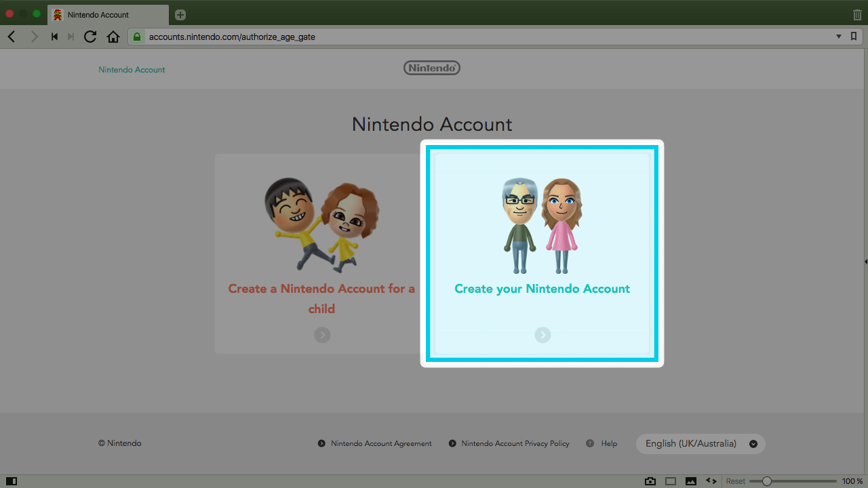
Task: Click the side panel expand arrow on right edge
Action: 865,261
